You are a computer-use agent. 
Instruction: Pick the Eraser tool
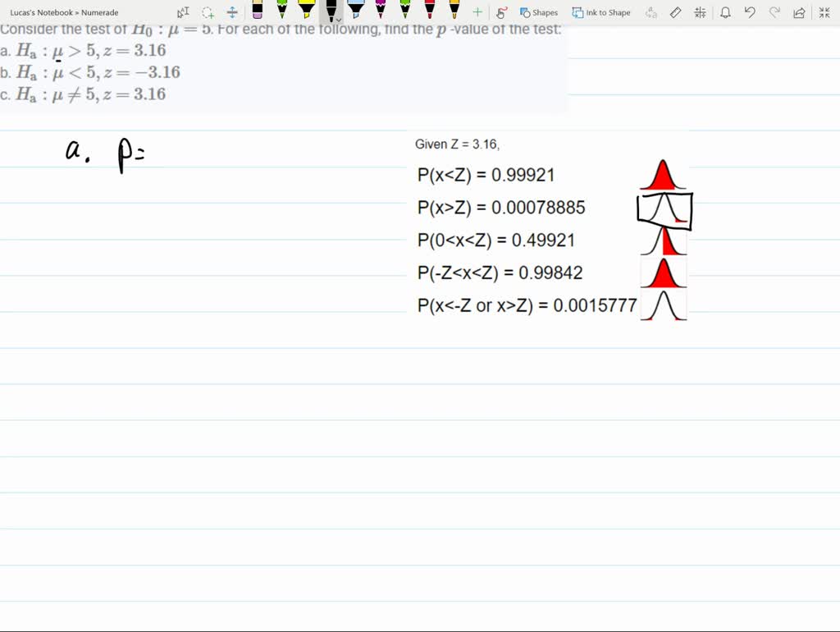pos(257,10)
